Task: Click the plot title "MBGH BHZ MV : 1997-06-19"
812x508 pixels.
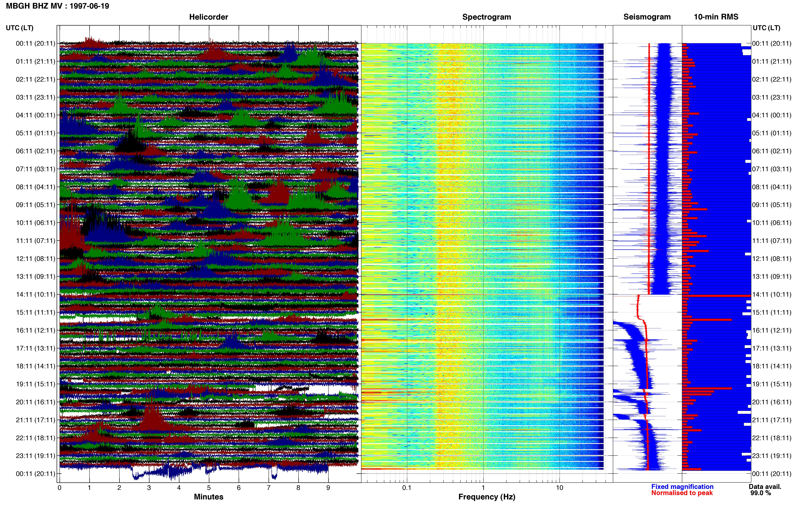Action: pos(57,6)
